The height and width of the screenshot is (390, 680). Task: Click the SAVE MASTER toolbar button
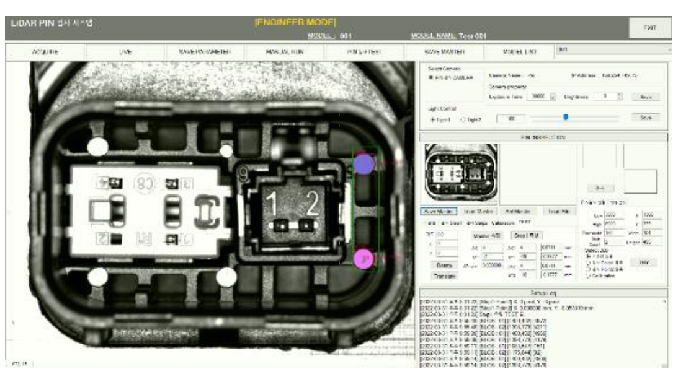444,52
